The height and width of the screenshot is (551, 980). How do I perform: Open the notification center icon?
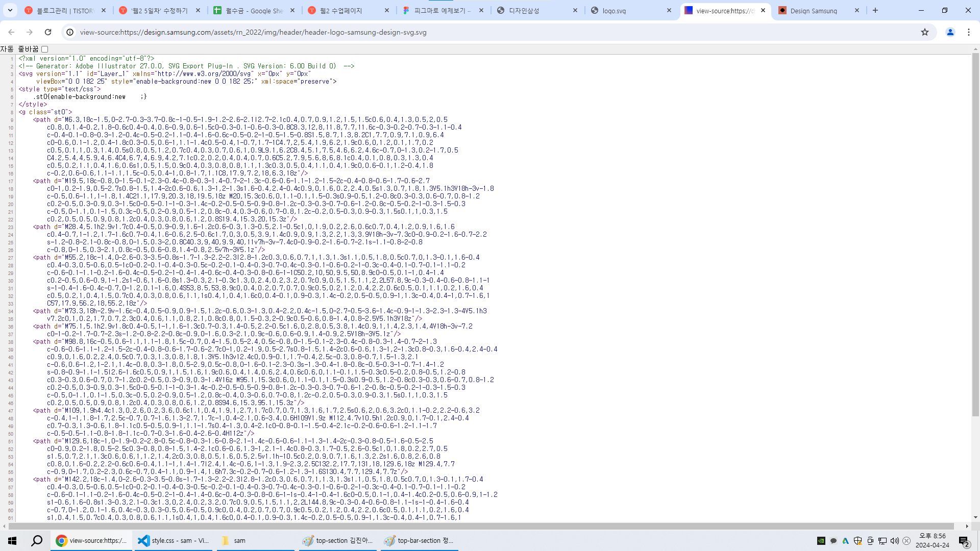[x=964, y=541]
